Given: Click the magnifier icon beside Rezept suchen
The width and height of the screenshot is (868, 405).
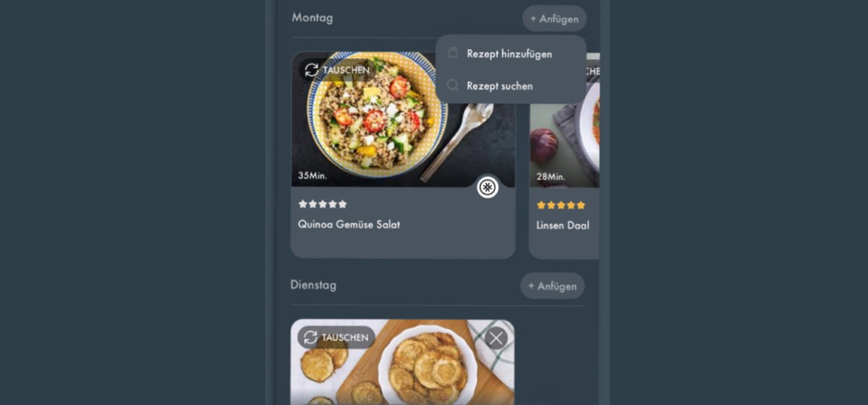Looking at the screenshot, I should pyautogui.click(x=453, y=85).
